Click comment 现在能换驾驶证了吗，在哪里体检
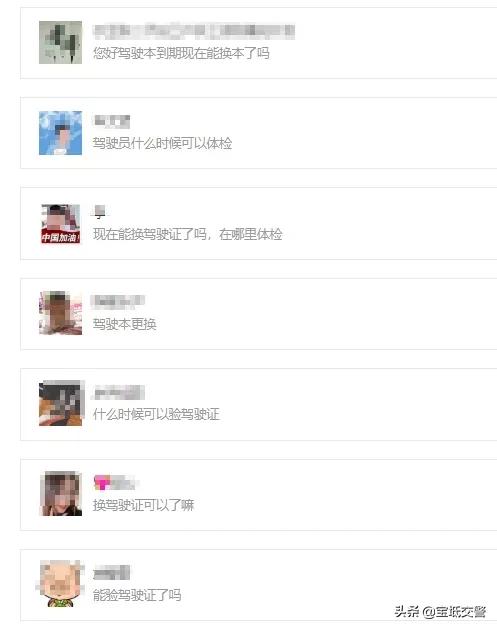Image resolution: width=497 pixels, height=629 pixels. 188,234
